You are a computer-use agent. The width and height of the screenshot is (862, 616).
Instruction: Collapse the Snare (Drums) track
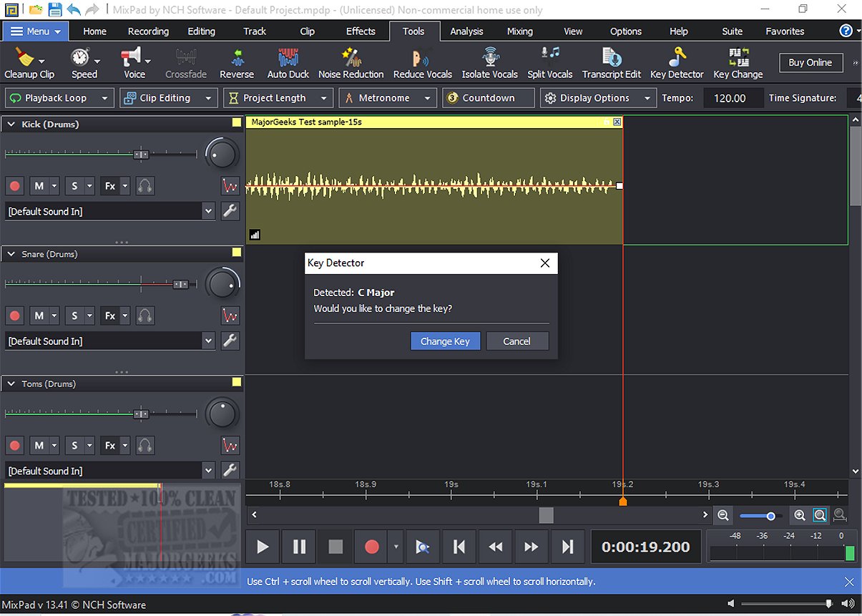(11, 254)
